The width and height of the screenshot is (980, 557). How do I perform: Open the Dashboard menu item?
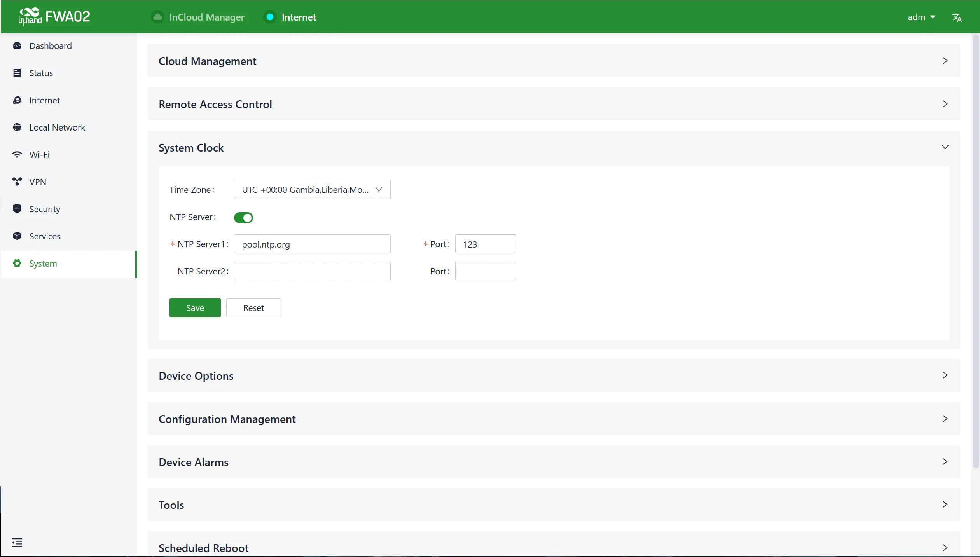68,46
